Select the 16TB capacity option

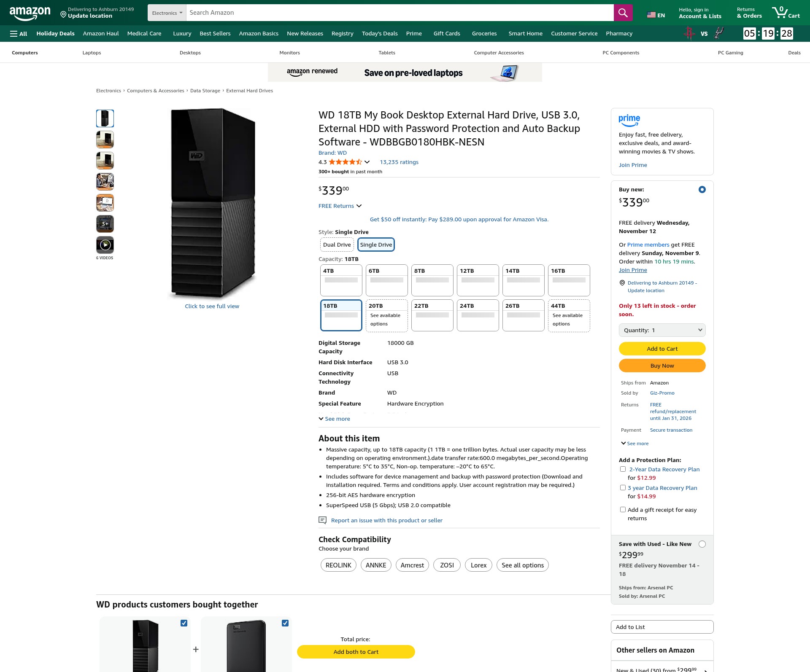tap(569, 280)
